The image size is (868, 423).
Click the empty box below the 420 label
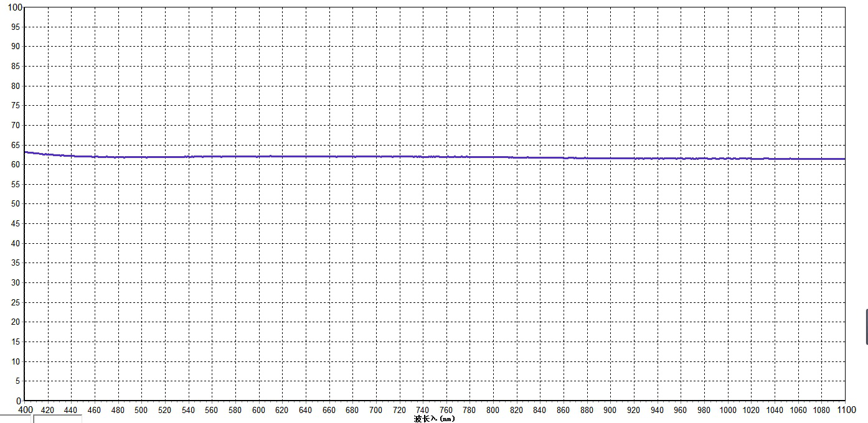click(x=57, y=419)
